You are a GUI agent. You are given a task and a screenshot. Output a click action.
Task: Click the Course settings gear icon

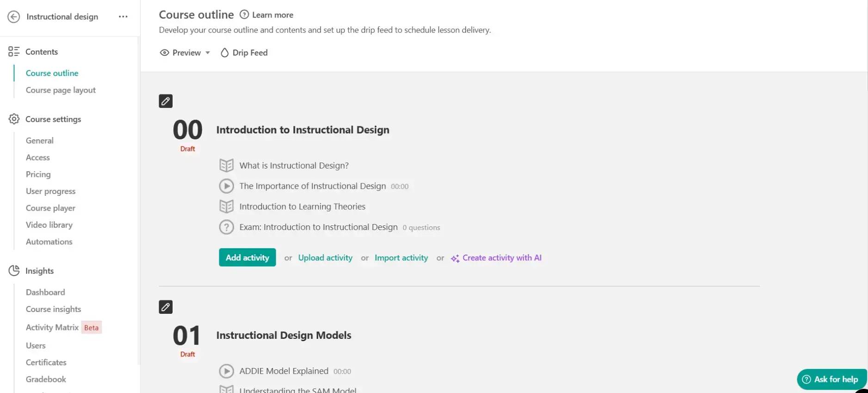(x=14, y=119)
